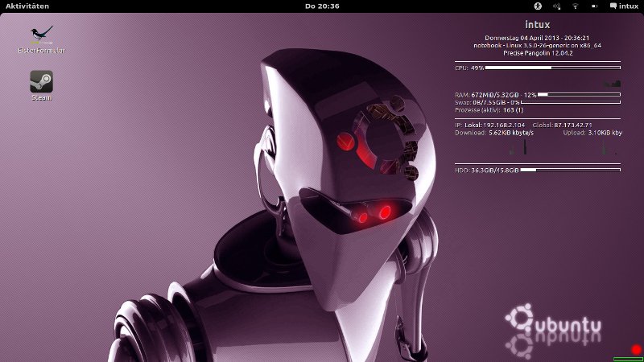The height and width of the screenshot is (362, 644).
Task: Open the intux user menu
Action: coord(624,6)
